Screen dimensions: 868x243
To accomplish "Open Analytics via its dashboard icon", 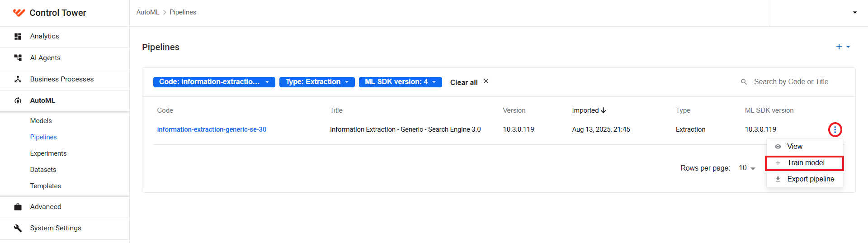I will [x=18, y=36].
